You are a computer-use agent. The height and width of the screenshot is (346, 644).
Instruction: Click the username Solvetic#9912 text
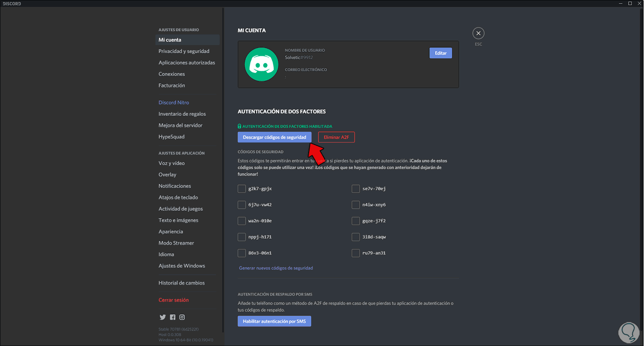pyautogui.click(x=299, y=58)
